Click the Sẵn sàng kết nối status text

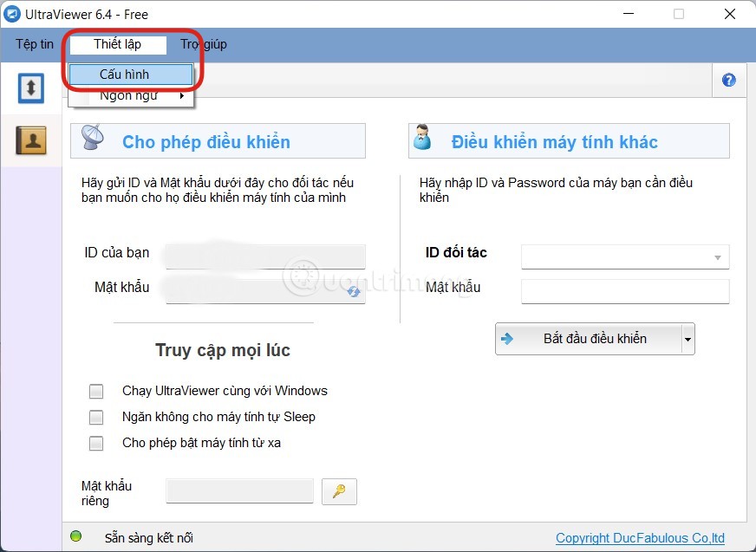point(148,538)
